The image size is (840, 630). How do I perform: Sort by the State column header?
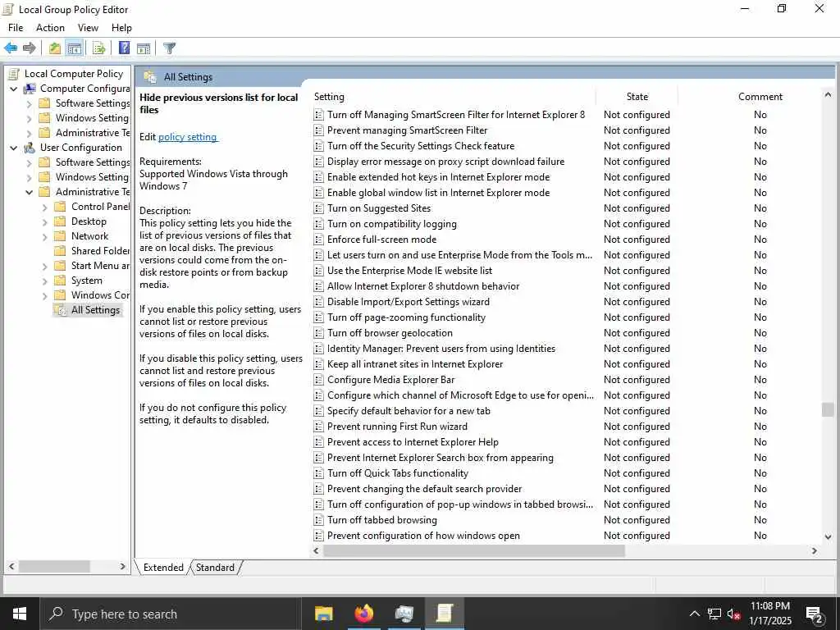pos(637,97)
